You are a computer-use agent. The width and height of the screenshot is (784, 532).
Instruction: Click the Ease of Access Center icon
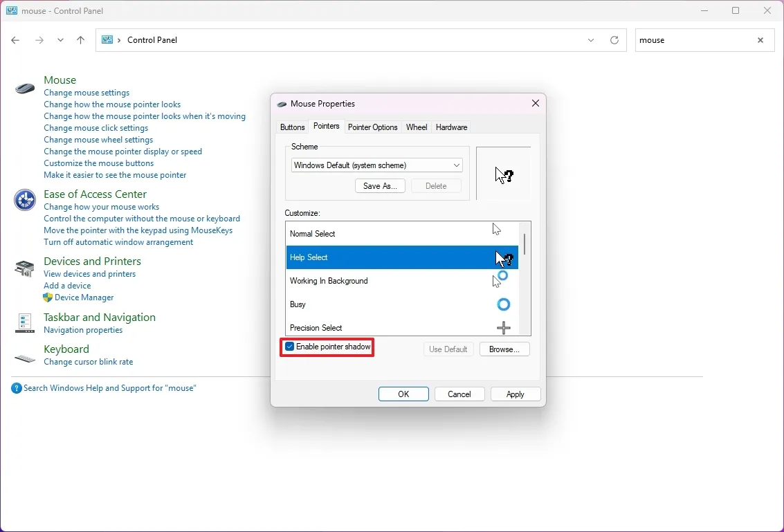pyautogui.click(x=24, y=200)
